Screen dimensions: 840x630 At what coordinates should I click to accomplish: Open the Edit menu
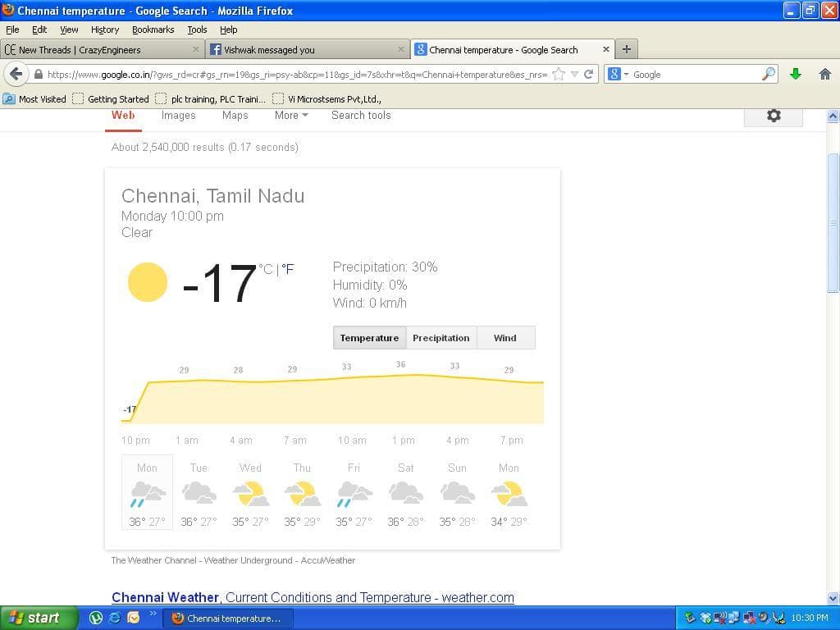(x=39, y=30)
